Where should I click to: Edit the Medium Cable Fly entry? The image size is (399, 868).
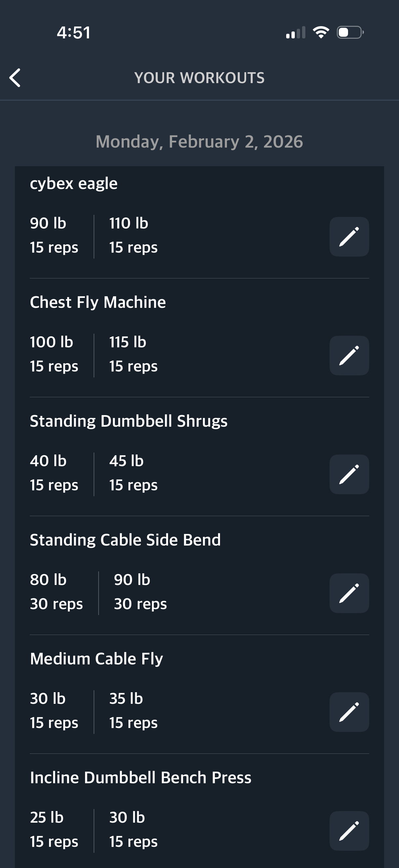(x=349, y=712)
